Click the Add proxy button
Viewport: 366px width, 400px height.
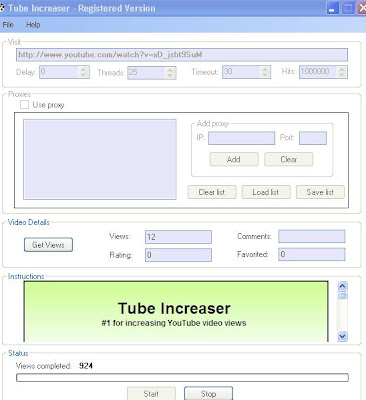(x=234, y=159)
